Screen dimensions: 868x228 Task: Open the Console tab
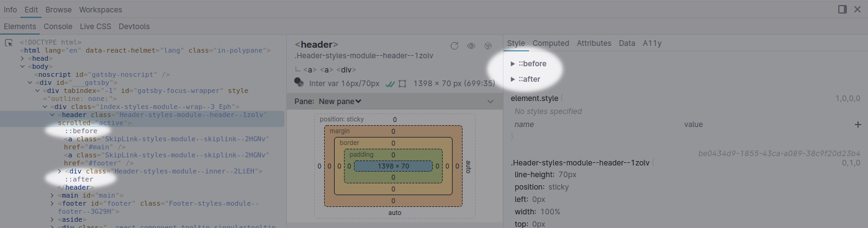click(x=58, y=27)
